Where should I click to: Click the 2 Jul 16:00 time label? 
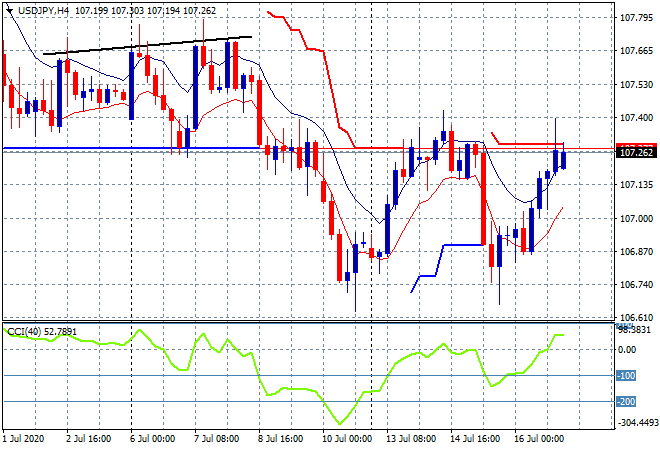[88, 439]
